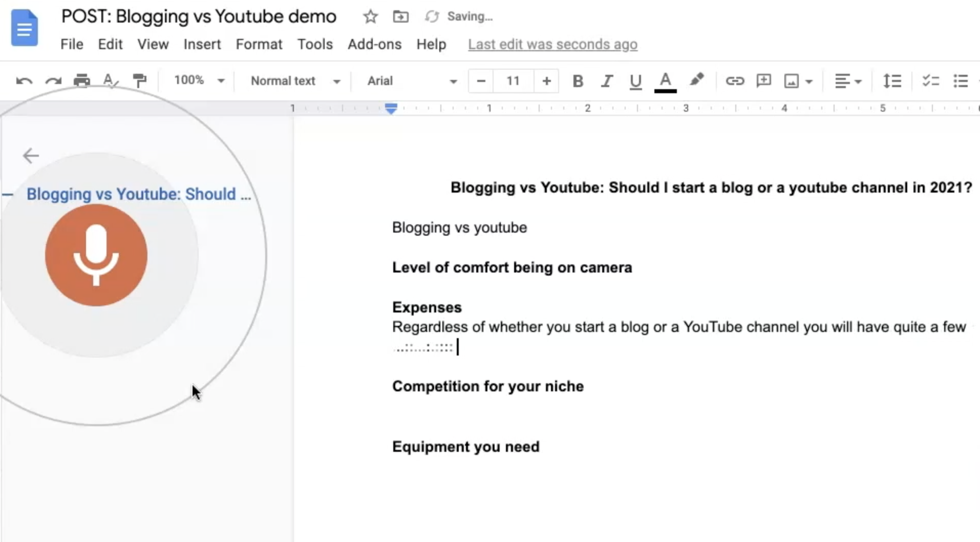Click the Google Docs home icon
The width and height of the screenshot is (980, 542).
click(x=24, y=28)
